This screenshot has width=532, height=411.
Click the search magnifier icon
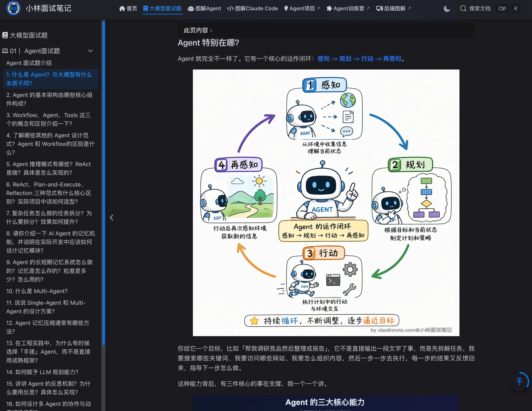[x=463, y=9]
